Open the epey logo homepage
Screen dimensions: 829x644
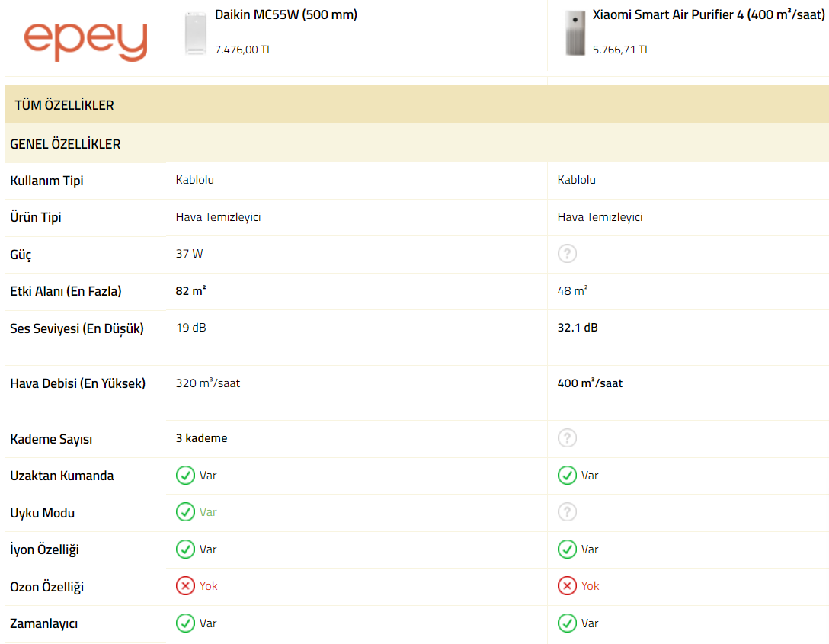click(x=85, y=41)
